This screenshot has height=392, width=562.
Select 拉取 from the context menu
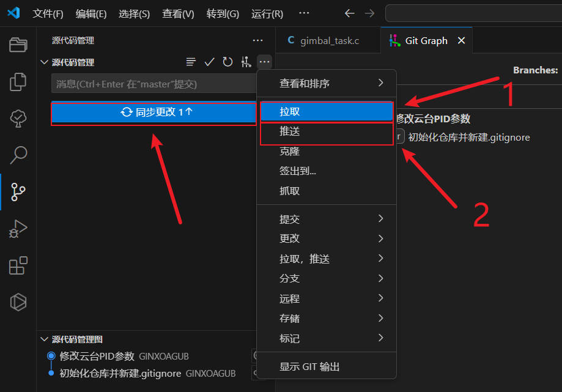327,111
